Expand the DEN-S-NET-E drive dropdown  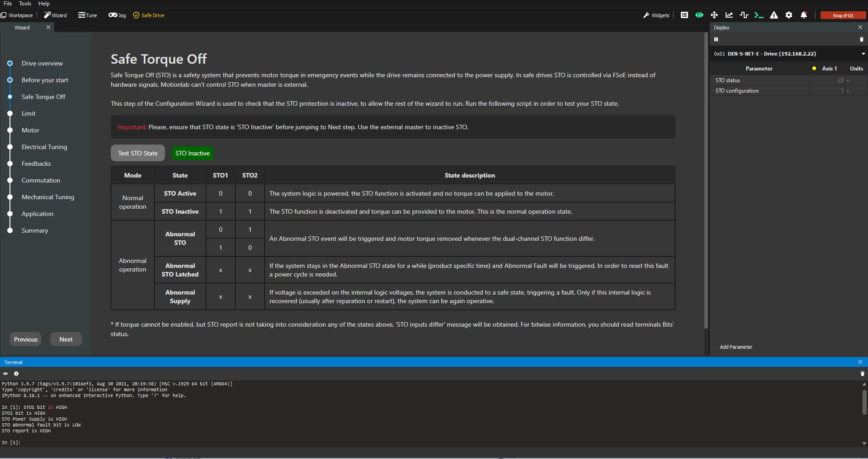click(x=863, y=54)
